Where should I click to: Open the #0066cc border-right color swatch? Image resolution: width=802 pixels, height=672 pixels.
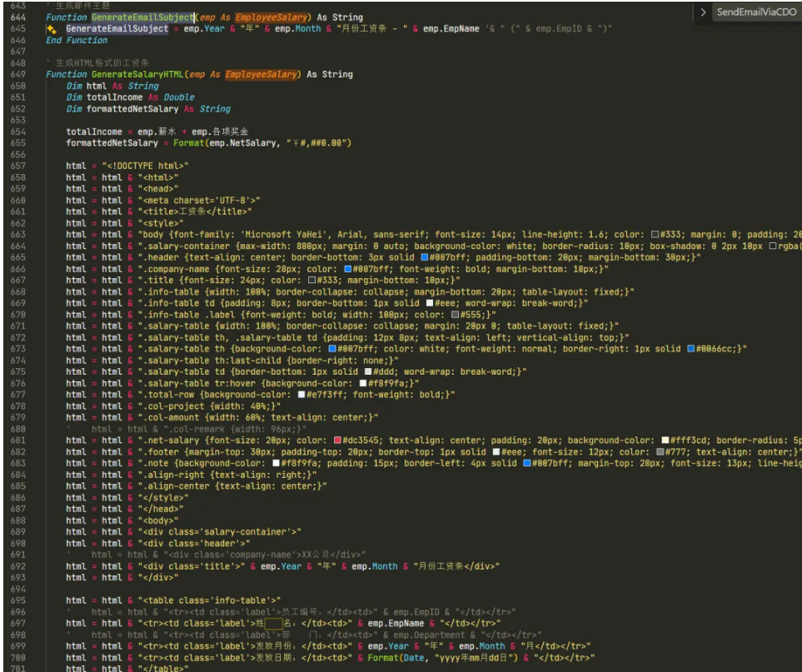(x=690, y=349)
